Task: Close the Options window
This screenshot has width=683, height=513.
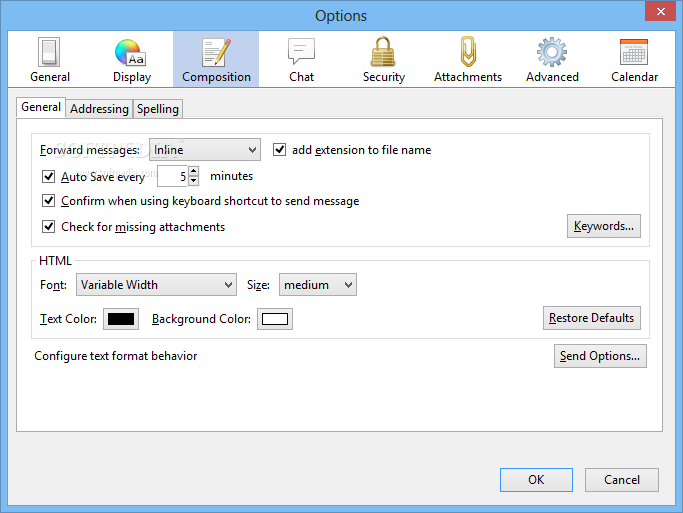Action: pos(660,11)
